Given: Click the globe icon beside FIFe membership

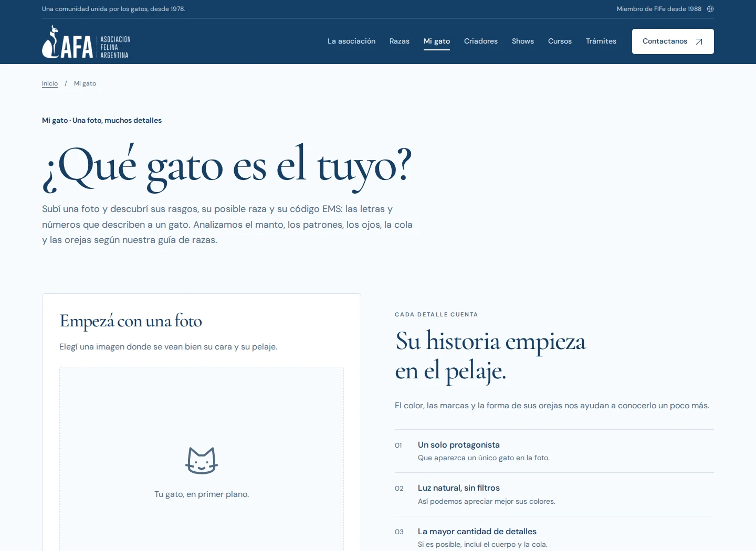Looking at the screenshot, I should 710,9.
